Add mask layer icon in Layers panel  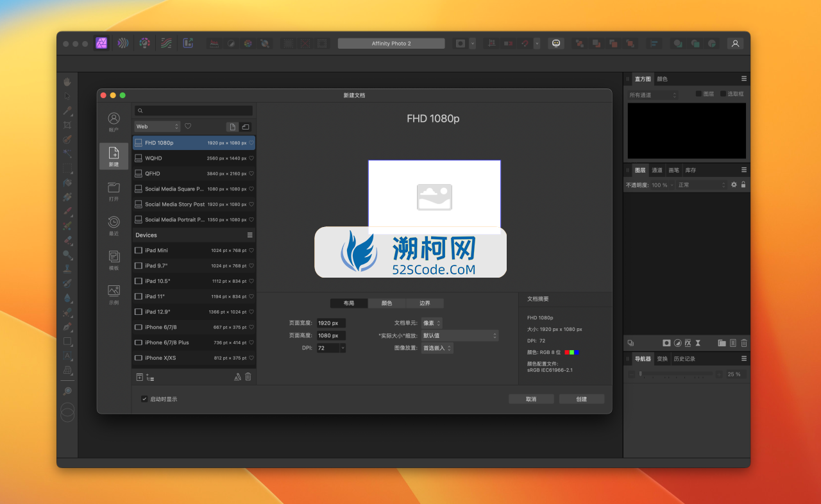(666, 343)
